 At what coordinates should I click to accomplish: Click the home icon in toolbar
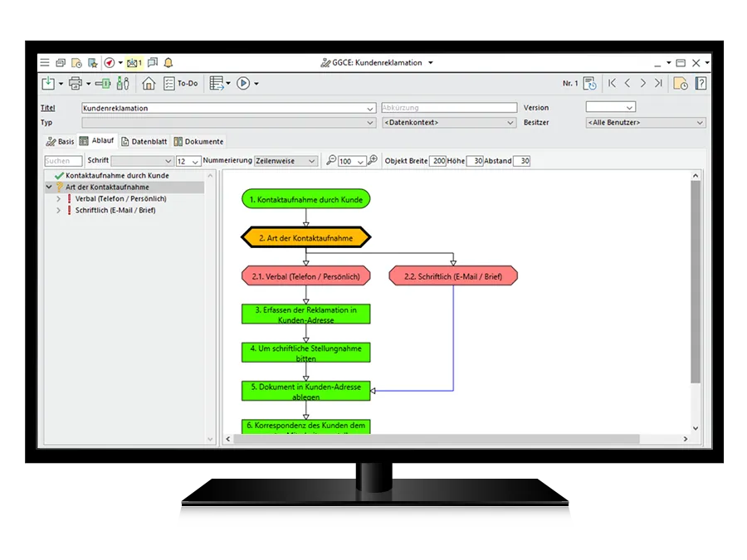pos(149,84)
